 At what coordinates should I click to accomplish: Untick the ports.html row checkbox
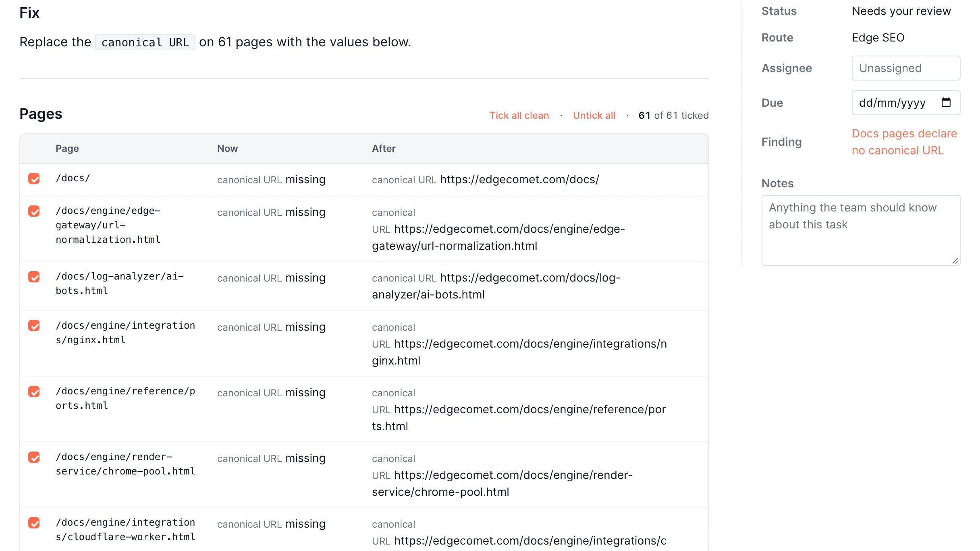coord(34,391)
